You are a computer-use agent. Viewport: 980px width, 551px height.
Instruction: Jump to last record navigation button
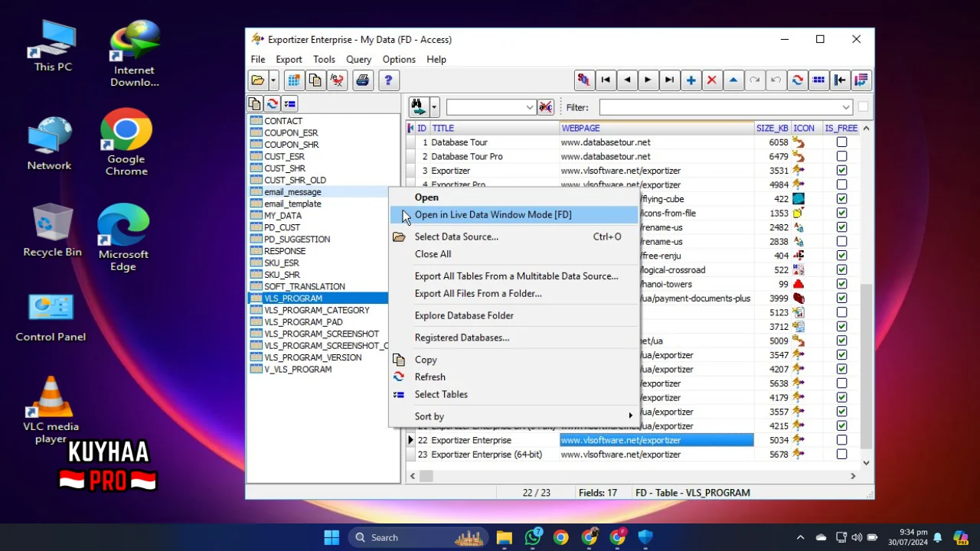(x=670, y=80)
